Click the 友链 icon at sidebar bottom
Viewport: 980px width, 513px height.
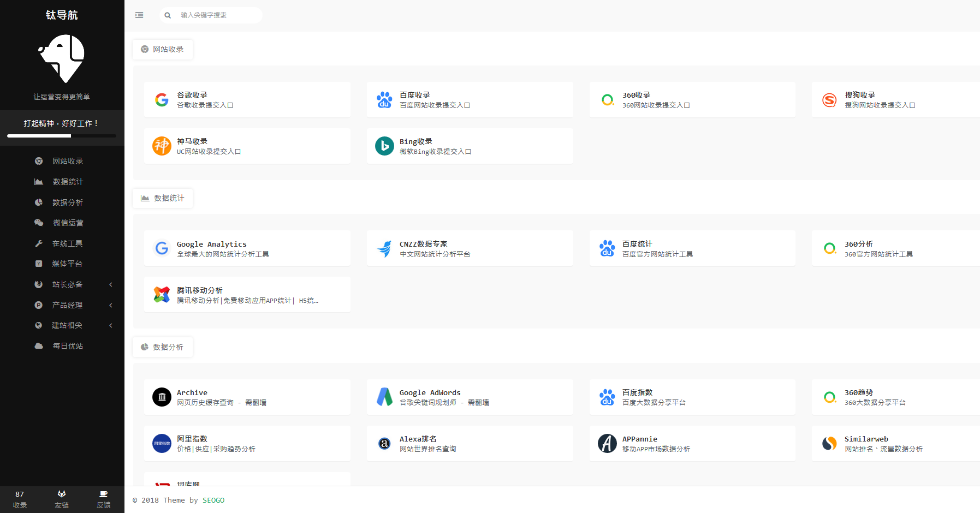[x=62, y=494]
